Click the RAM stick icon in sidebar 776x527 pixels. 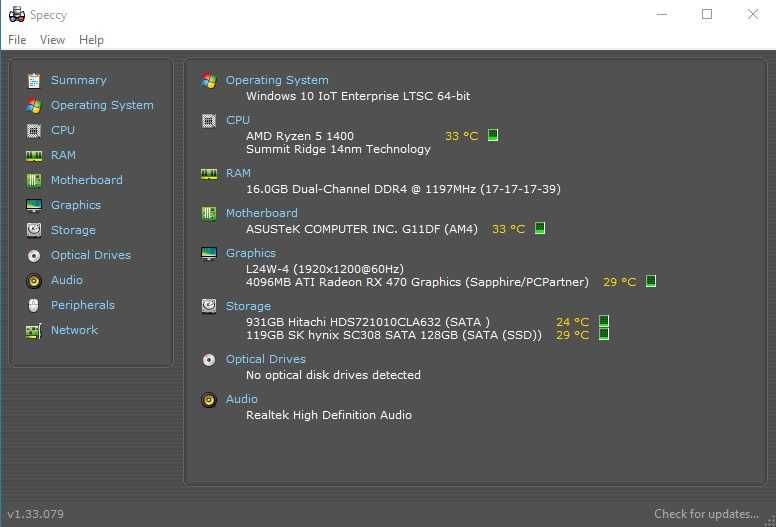pyautogui.click(x=34, y=156)
